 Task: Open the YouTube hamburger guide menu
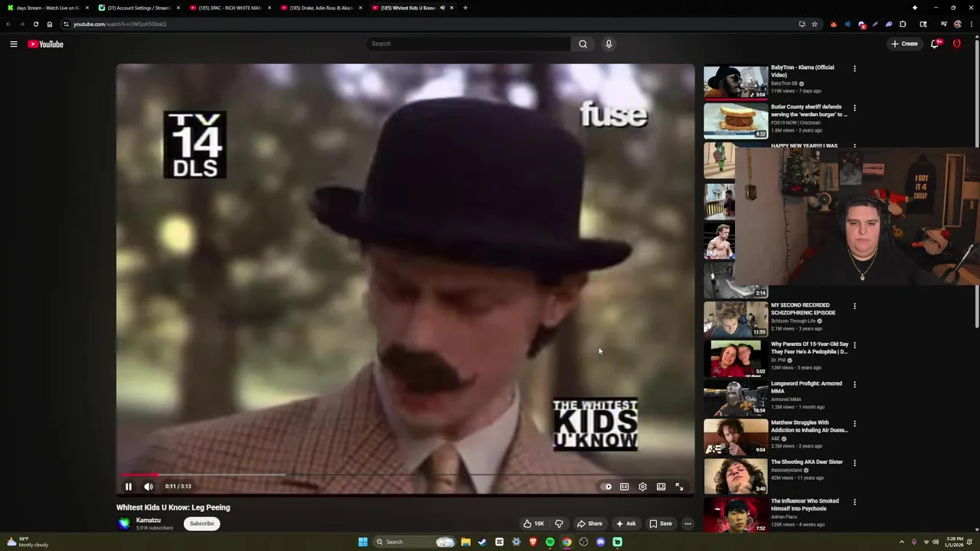tap(14, 44)
